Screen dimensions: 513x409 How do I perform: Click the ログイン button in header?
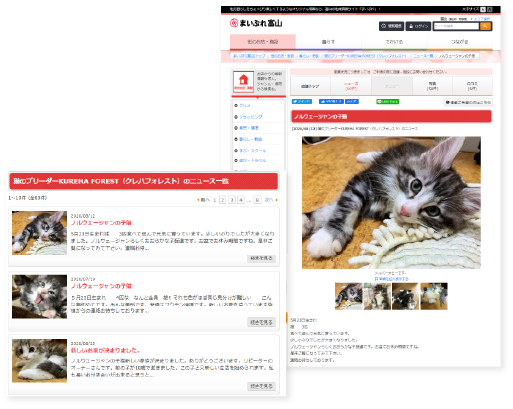click(x=418, y=26)
